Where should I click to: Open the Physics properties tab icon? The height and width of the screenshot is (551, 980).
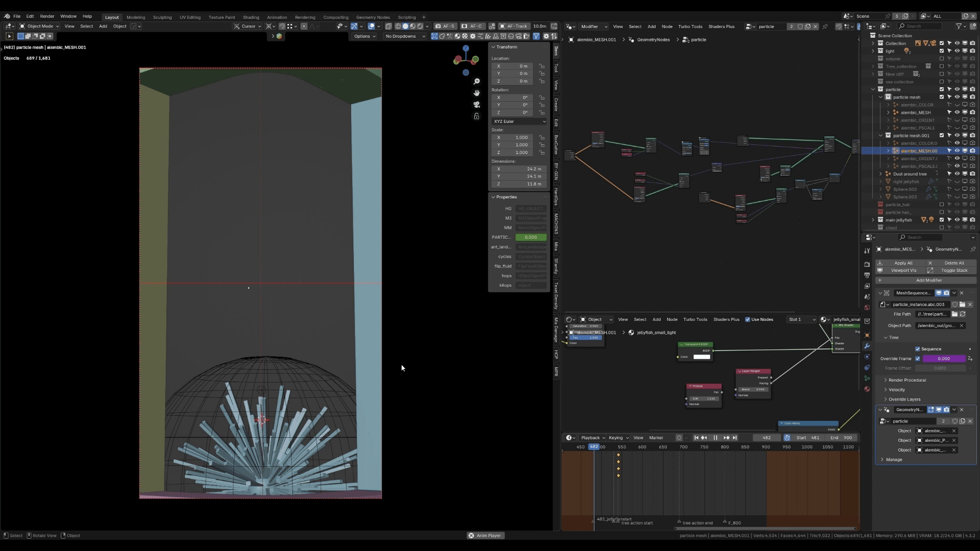click(x=867, y=357)
